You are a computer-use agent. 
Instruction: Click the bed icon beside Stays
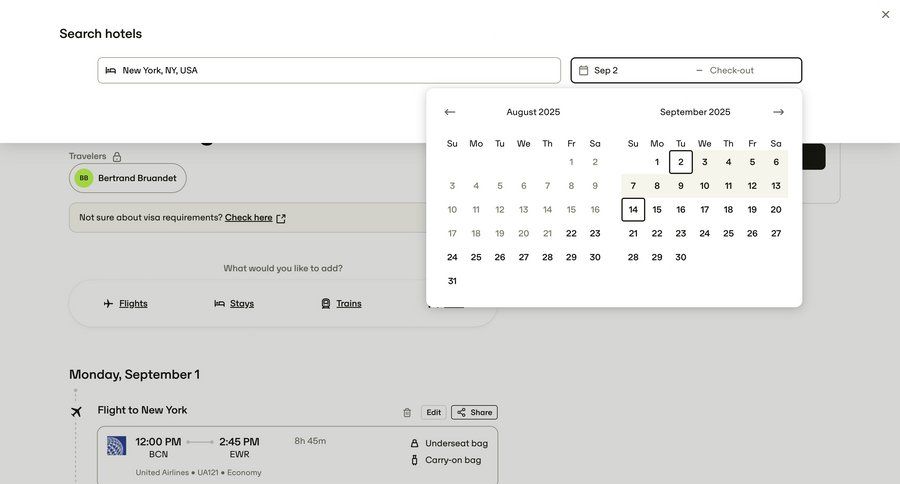click(x=219, y=303)
